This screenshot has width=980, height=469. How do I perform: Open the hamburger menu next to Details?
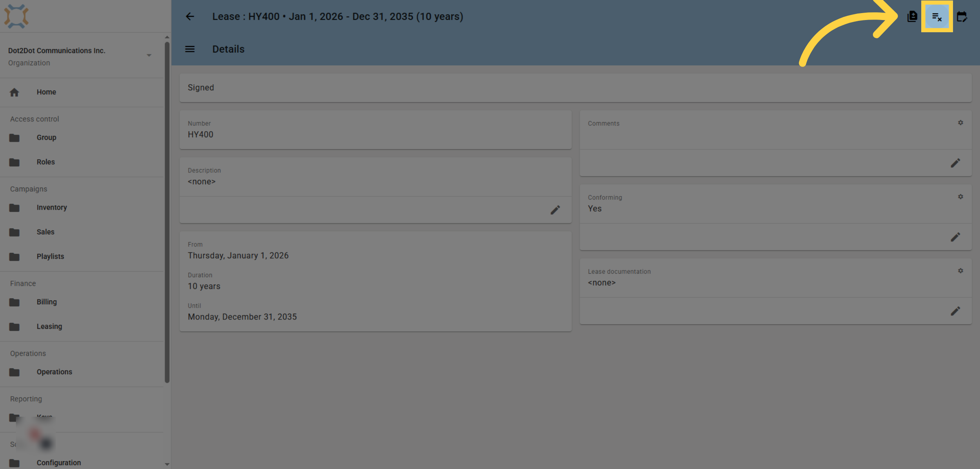click(190, 49)
